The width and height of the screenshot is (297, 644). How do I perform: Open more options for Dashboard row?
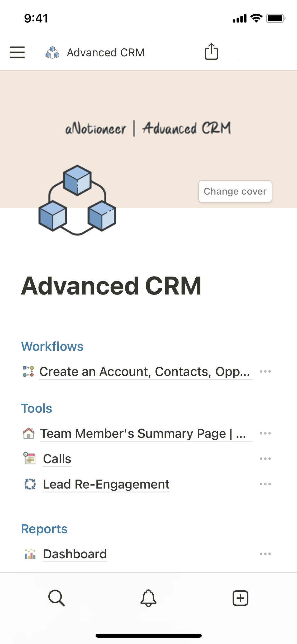[x=265, y=554]
